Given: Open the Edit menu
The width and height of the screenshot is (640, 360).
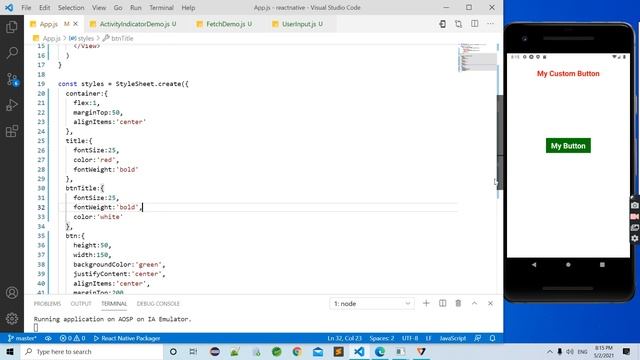Looking at the screenshot, I should pos(44,7).
